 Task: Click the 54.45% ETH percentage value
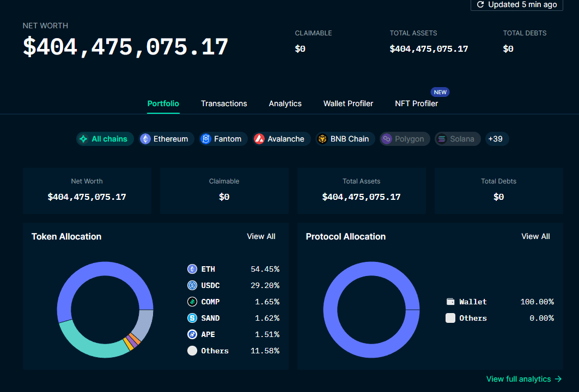(265, 269)
